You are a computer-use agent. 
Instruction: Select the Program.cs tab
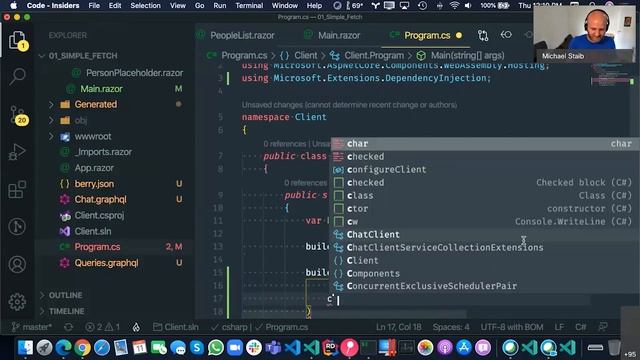pyautogui.click(x=427, y=36)
